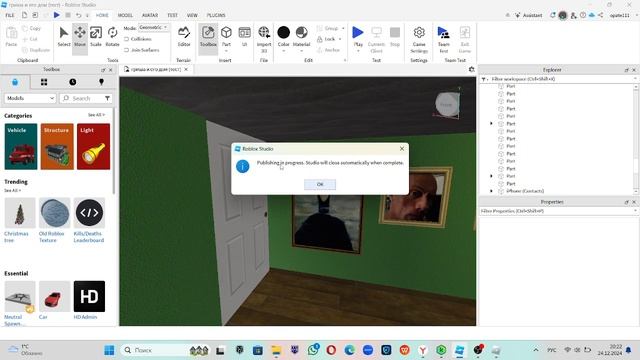
Task: Expand the Material dropdown arrow
Action: pyautogui.click(x=302, y=51)
